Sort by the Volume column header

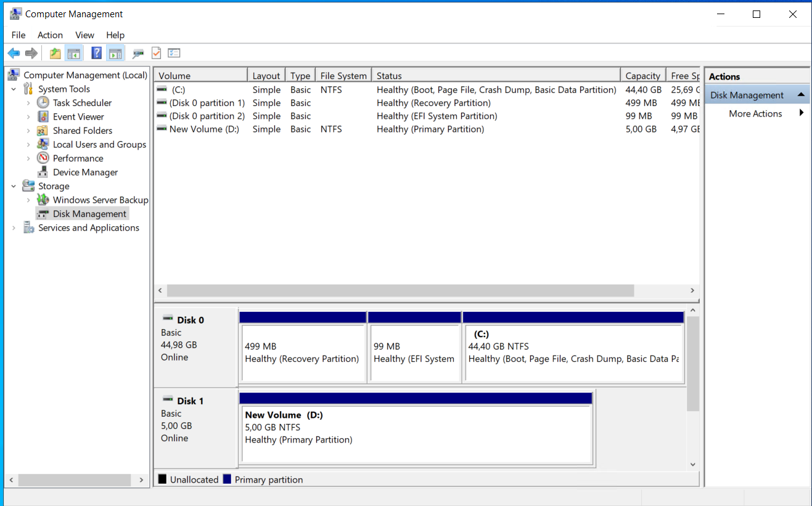point(200,76)
